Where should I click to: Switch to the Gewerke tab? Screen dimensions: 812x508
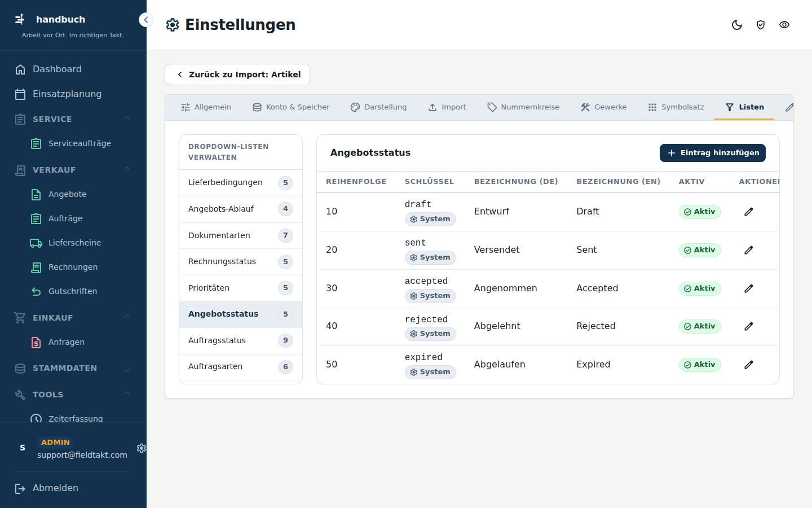pyautogui.click(x=604, y=107)
